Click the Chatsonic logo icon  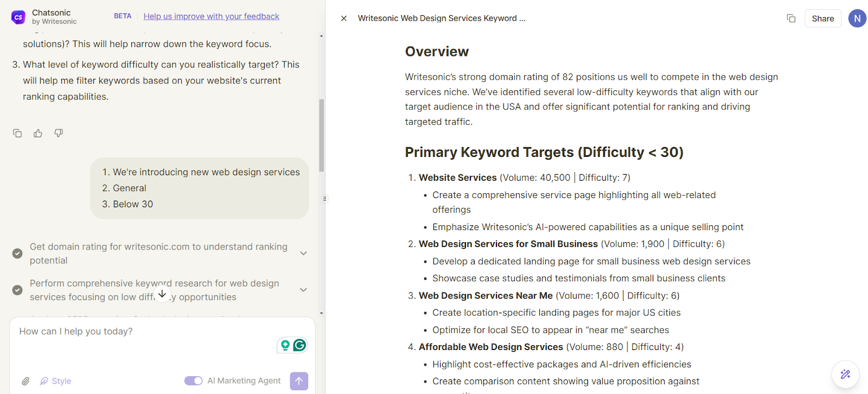pos(18,17)
